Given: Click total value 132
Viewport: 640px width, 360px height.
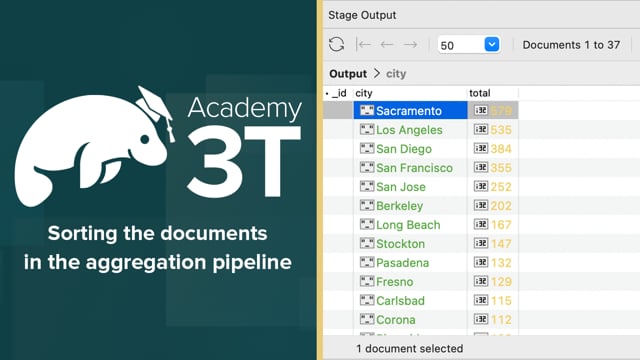Looking at the screenshot, I should (501, 263).
